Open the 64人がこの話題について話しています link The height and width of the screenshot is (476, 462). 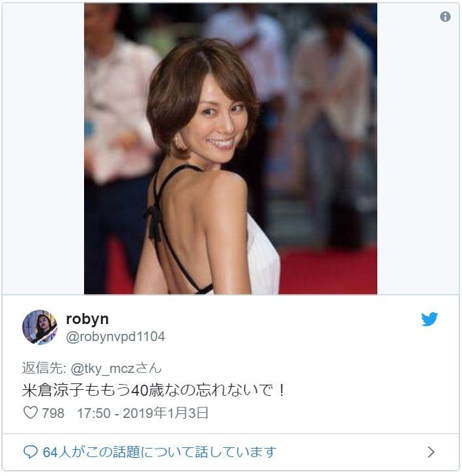160,452
